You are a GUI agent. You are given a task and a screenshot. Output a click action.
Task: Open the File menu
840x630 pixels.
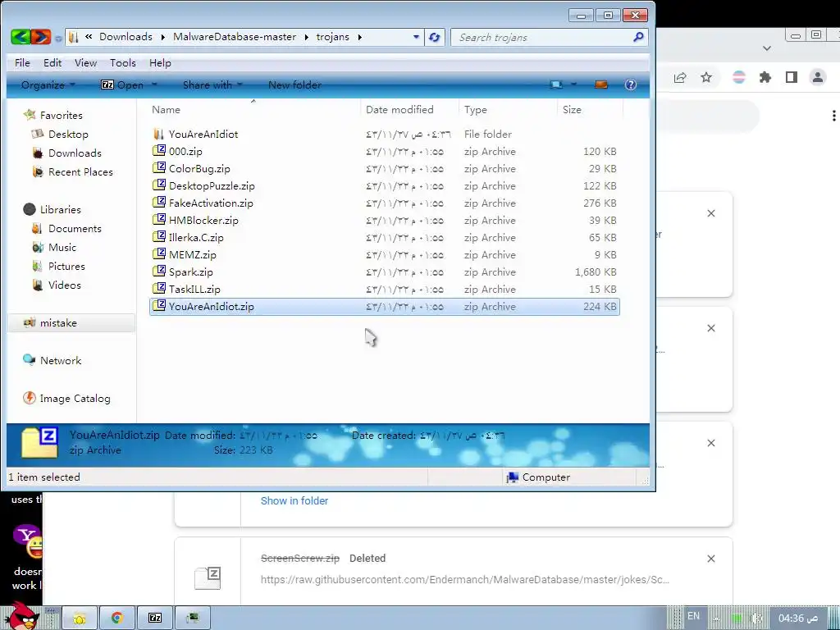22,62
